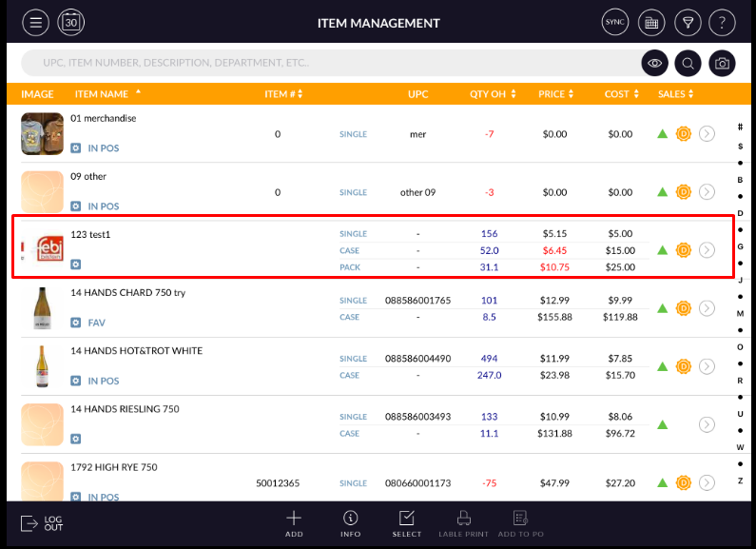The image size is (756, 549).
Task: Open the hamburger menu in top bar
Action: pos(35,22)
